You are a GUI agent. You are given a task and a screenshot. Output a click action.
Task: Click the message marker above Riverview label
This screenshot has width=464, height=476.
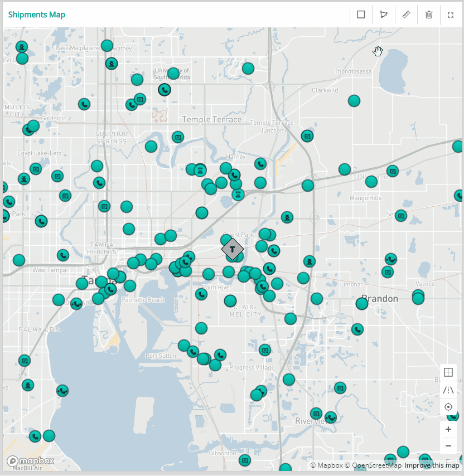click(x=316, y=414)
